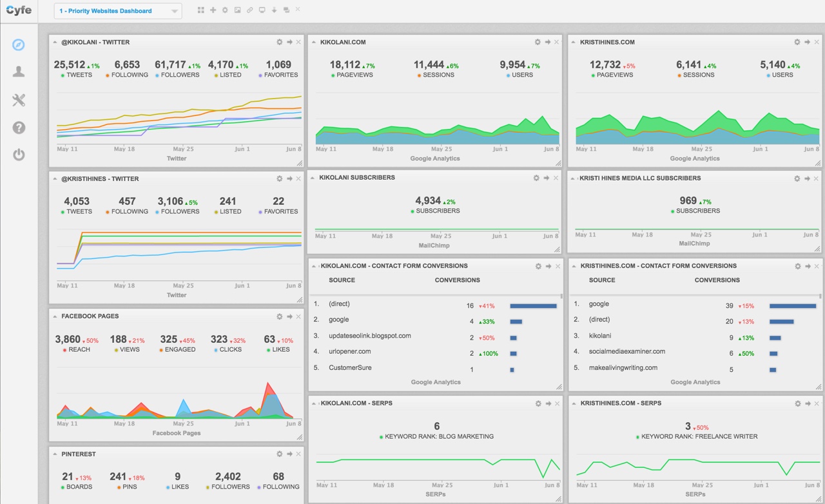The image size is (825, 504).
Task: Click updateseolink.blogspot.com source row
Action: click(370, 336)
